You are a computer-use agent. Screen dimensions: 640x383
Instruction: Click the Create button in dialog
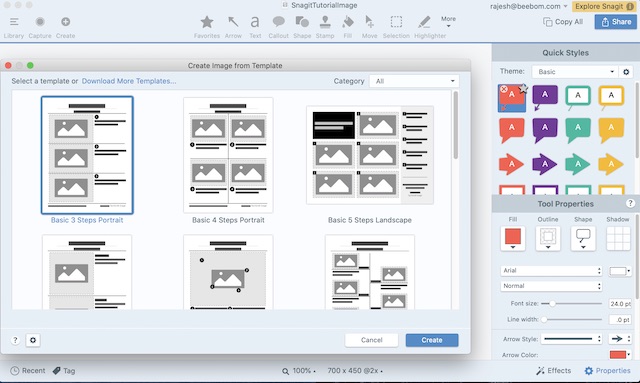point(432,340)
